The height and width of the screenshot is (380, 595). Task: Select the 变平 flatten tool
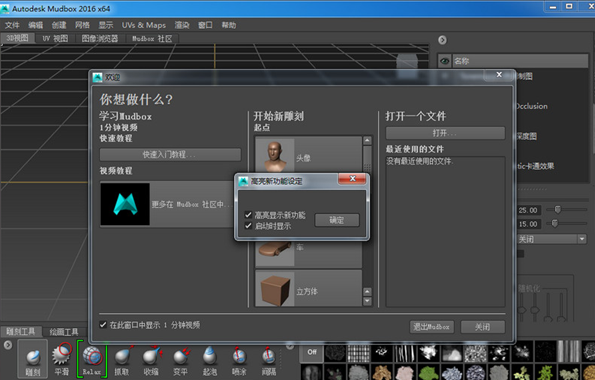pos(181,358)
